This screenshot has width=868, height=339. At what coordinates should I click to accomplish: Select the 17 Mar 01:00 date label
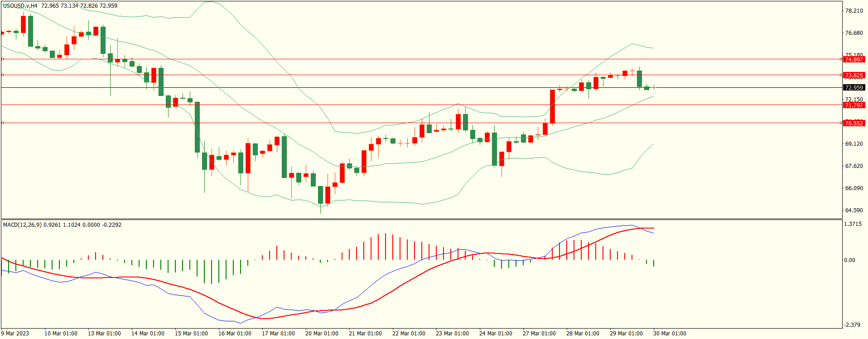coord(278,334)
